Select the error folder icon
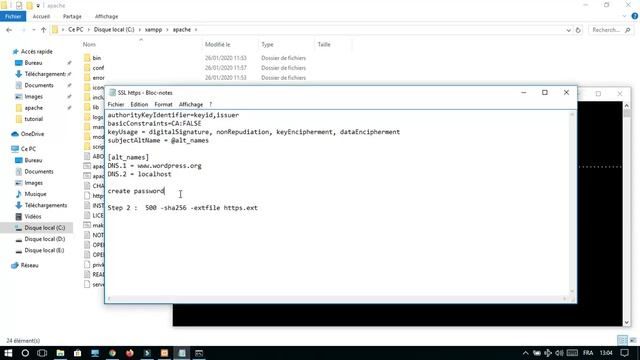The height and width of the screenshot is (360, 640). (x=87, y=78)
